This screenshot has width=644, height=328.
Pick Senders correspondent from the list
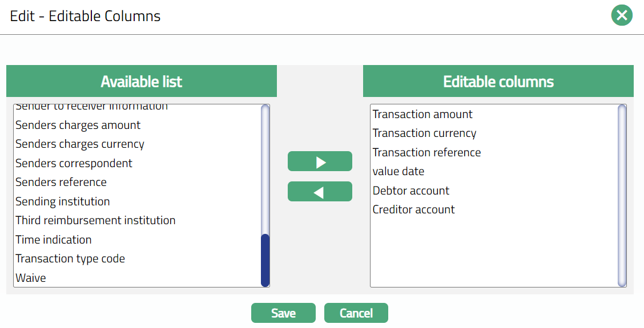tap(74, 163)
